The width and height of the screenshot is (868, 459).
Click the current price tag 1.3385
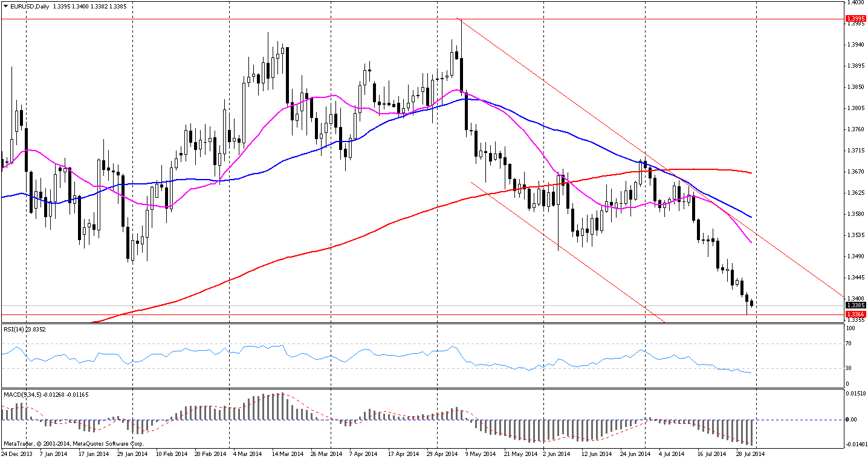[x=856, y=306]
